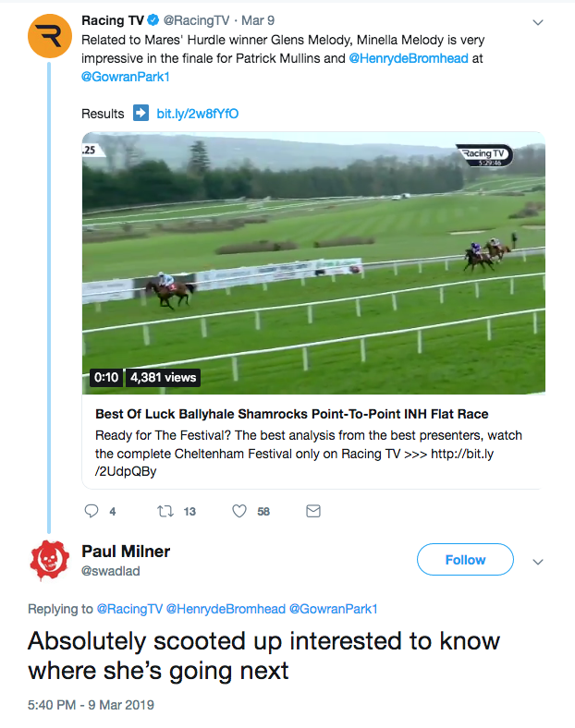Visit the @HenrydeBromhead mention in the tweet

coord(409,58)
